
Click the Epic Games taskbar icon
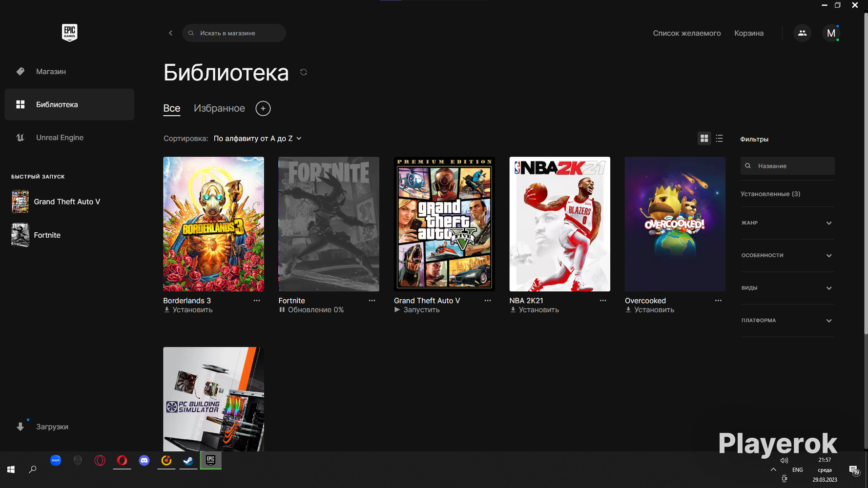(210, 460)
